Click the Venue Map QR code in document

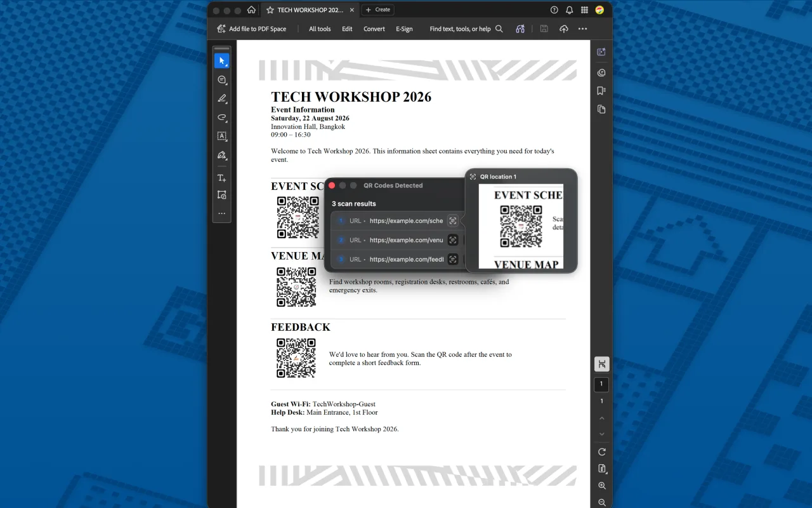(x=296, y=287)
